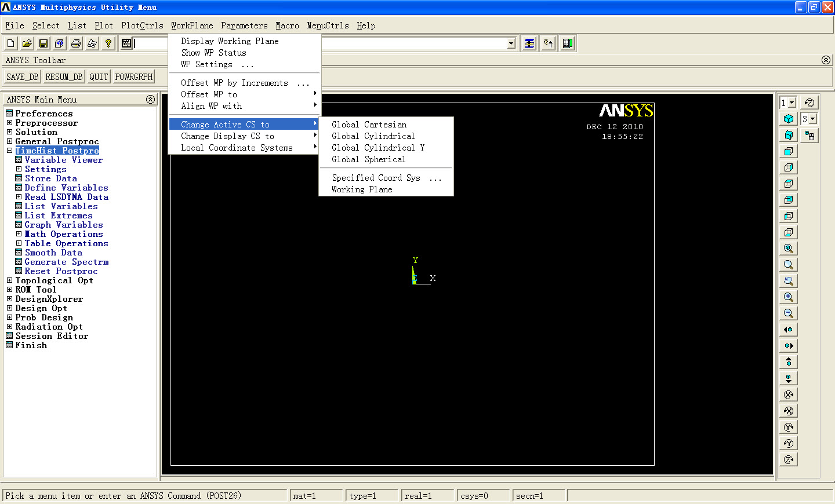Select Graph Variables tree item
Viewport: 835px width, 504px height.
(64, 225)
